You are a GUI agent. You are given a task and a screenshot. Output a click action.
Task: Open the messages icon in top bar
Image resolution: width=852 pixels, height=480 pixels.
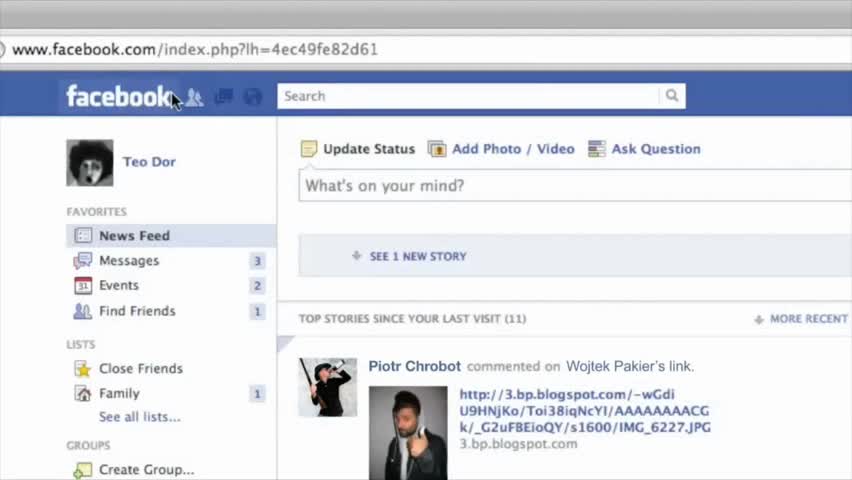pos(224,97)
